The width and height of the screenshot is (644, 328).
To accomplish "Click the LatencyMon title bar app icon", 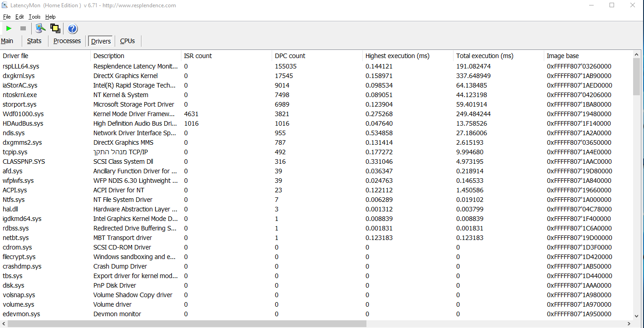I will 5,5.
